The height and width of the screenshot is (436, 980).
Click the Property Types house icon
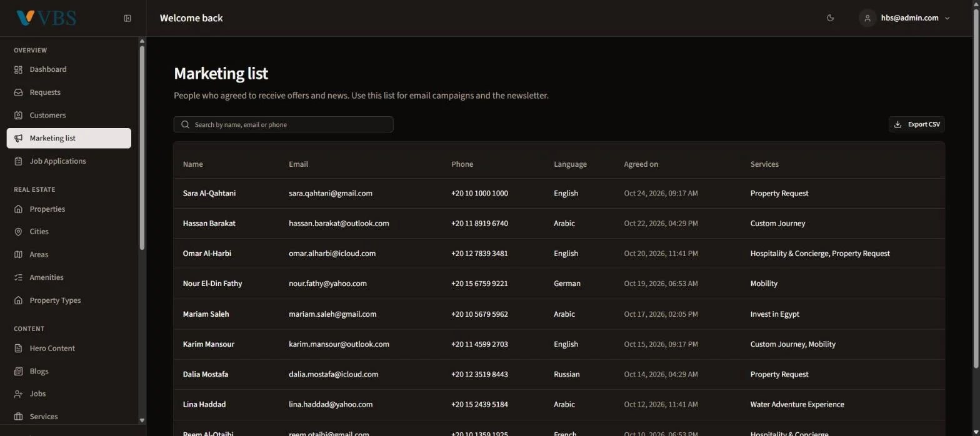pos(18,300)
